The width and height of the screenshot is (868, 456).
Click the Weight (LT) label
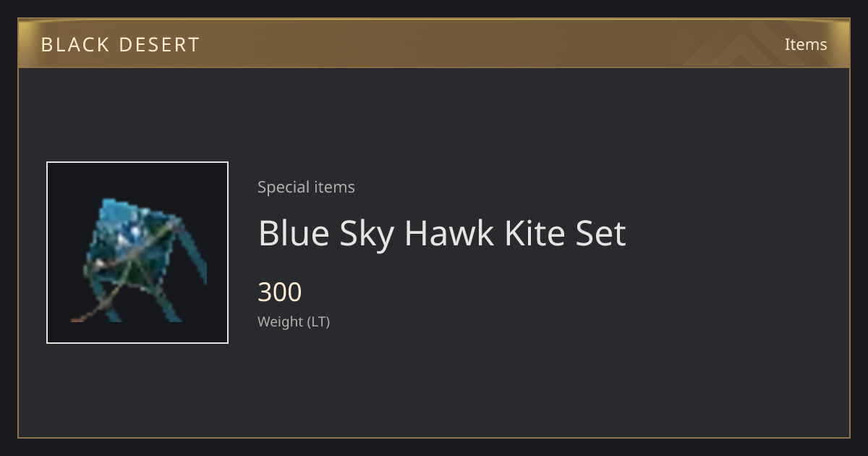(294, 321)
